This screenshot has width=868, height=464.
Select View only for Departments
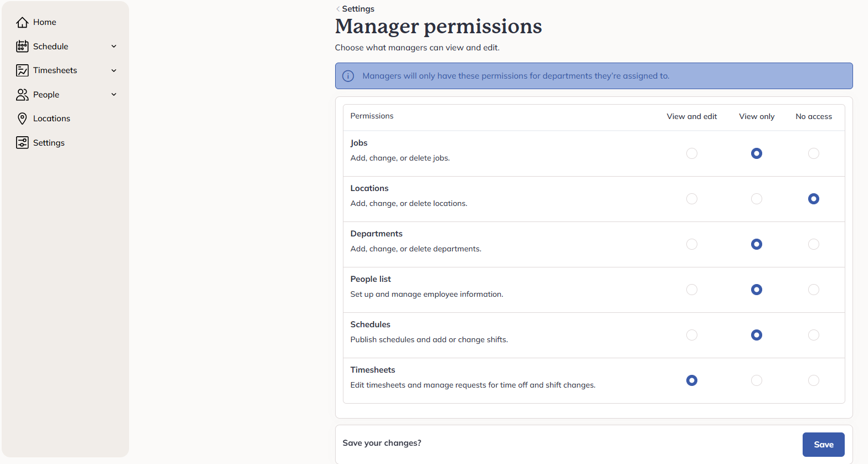(x=757, y=244)
